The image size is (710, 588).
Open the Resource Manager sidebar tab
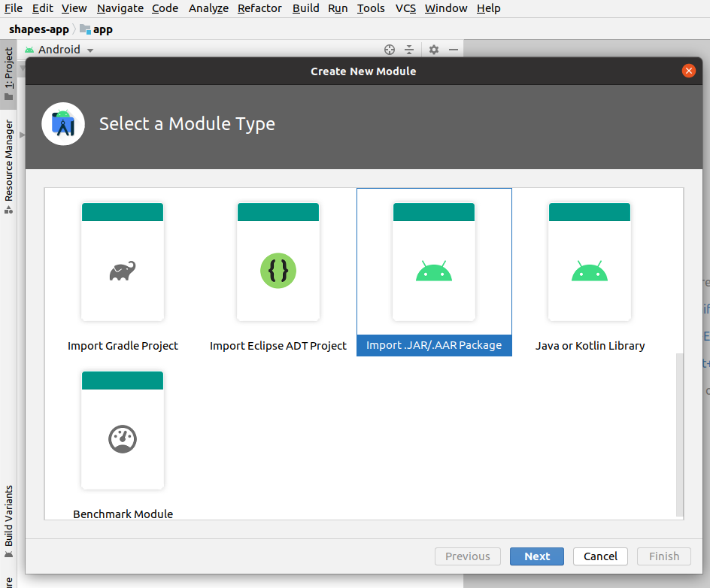9,159
